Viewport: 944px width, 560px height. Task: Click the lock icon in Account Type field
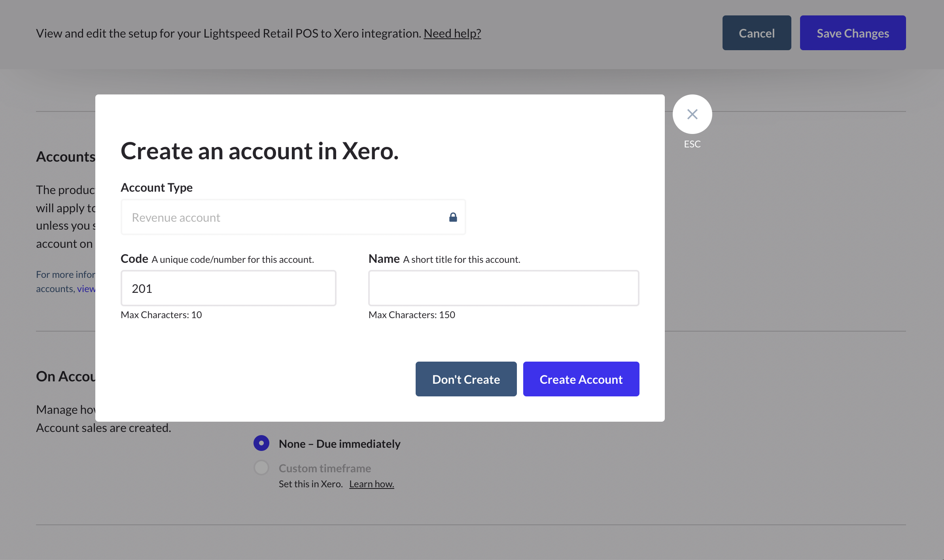453,217
